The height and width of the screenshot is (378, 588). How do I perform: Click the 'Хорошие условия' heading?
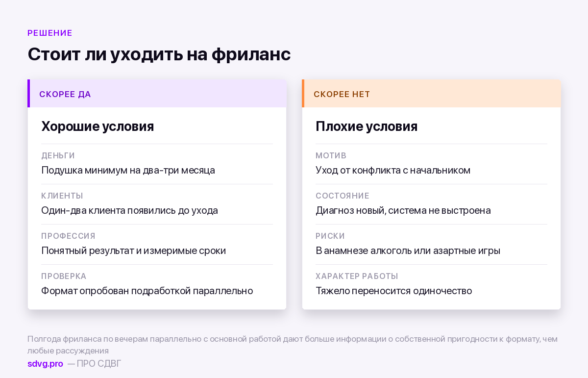[98, 126]
